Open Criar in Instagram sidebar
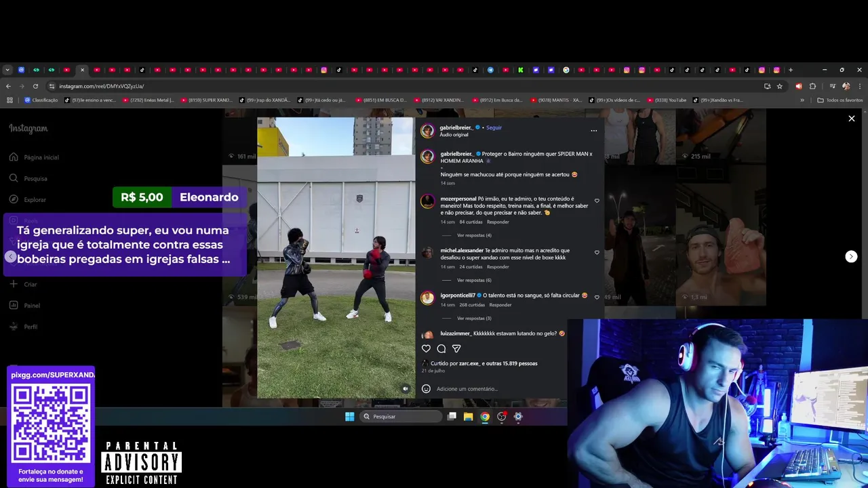 pos(24,284)
